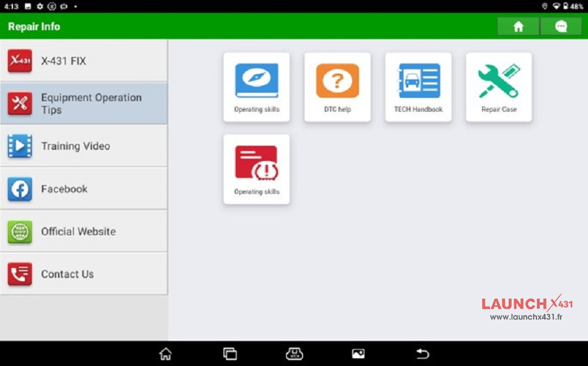
Task: Open the Facebook sidebar entry
Action: (x=84, y=189)
